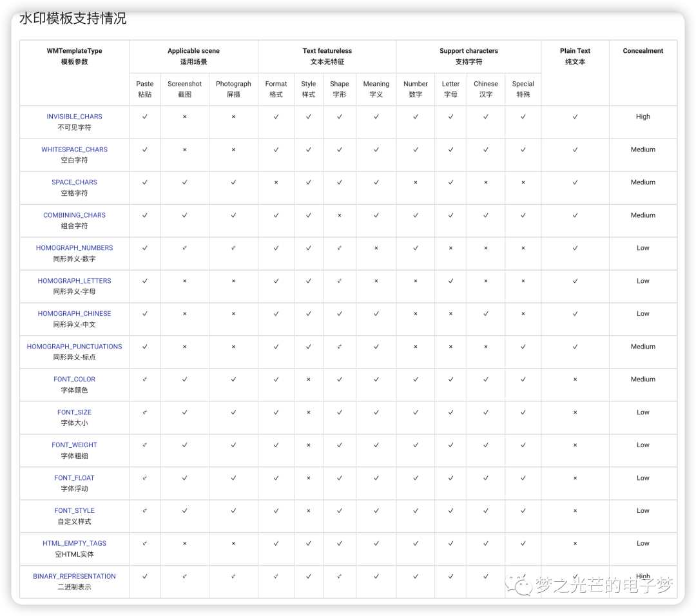
Task: Open the COMBINING_CHARS link
Action: [x=74, y=215]
